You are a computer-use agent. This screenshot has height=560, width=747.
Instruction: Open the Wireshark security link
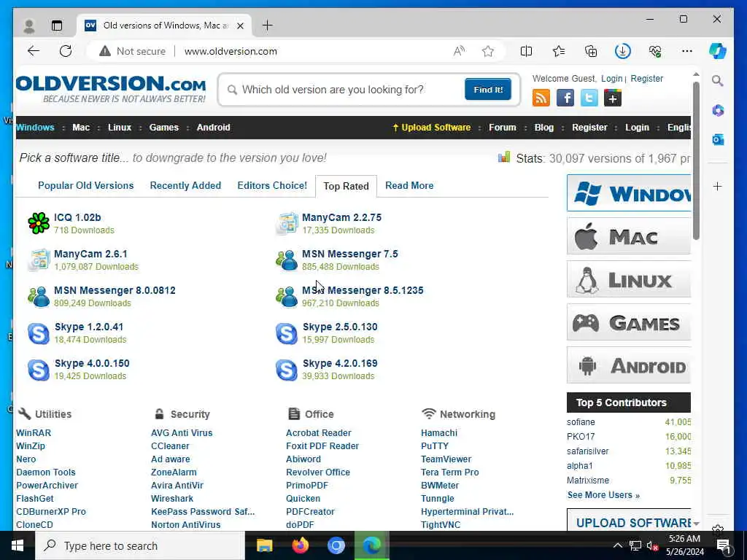[x=172, y=499]
